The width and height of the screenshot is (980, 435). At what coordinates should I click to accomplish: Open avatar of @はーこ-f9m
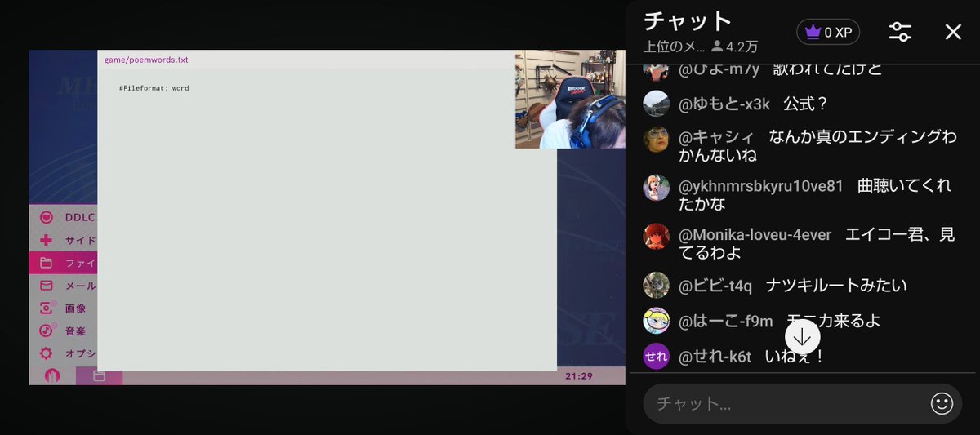tap(657, 321)
